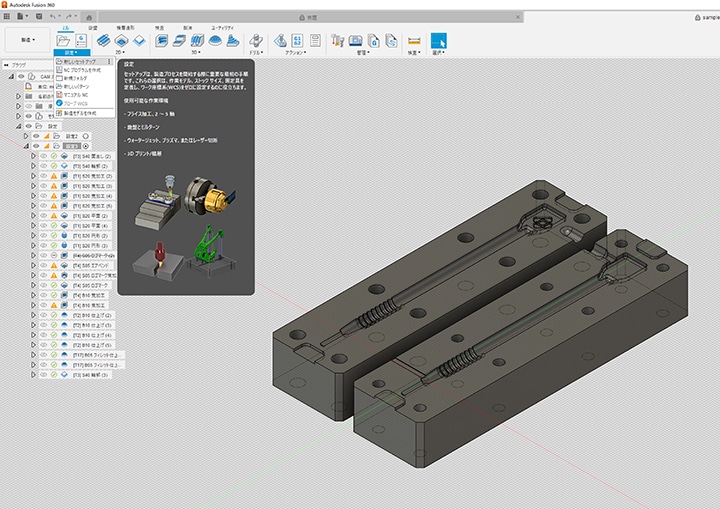Click the Setup folder icon in the ribbon
Viewport: 720px width, 509px height.
[x=65, y=41]
